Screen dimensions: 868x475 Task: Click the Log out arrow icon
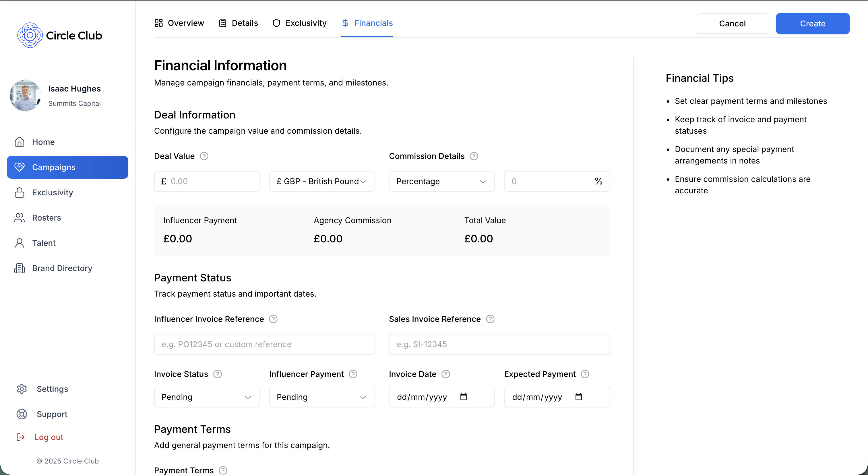pos(21,437)
